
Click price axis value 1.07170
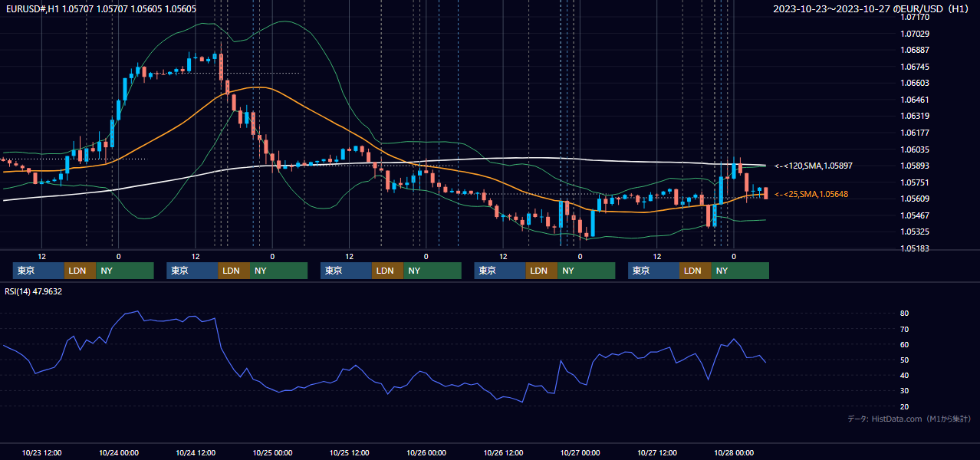916,17
